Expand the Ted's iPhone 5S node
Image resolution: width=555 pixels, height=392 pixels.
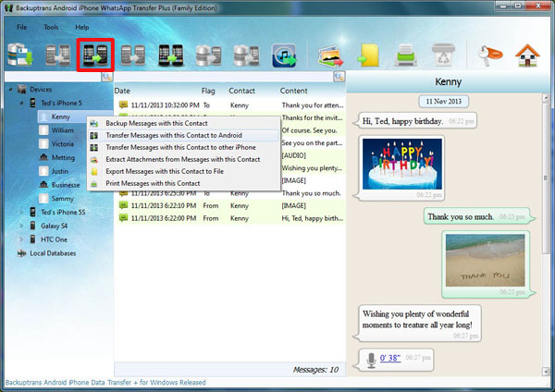pos(21,213)
